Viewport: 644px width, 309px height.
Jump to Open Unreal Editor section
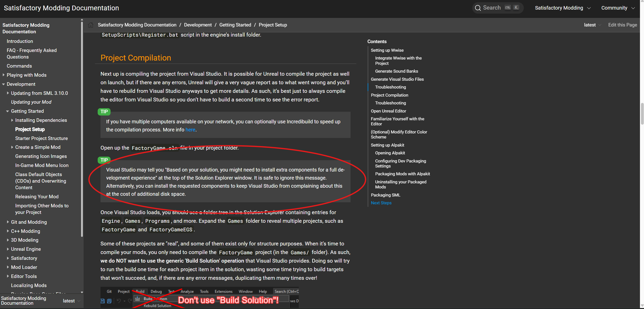pyautogui.click(x=388, y=111)
